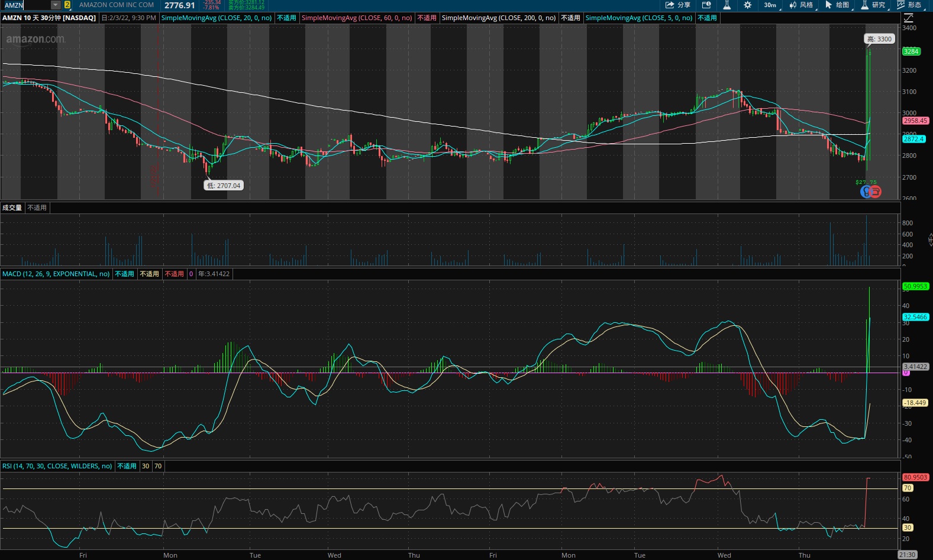Click the last price 2776.91
This screenshot has width=933, height=560.
point(179,5)
